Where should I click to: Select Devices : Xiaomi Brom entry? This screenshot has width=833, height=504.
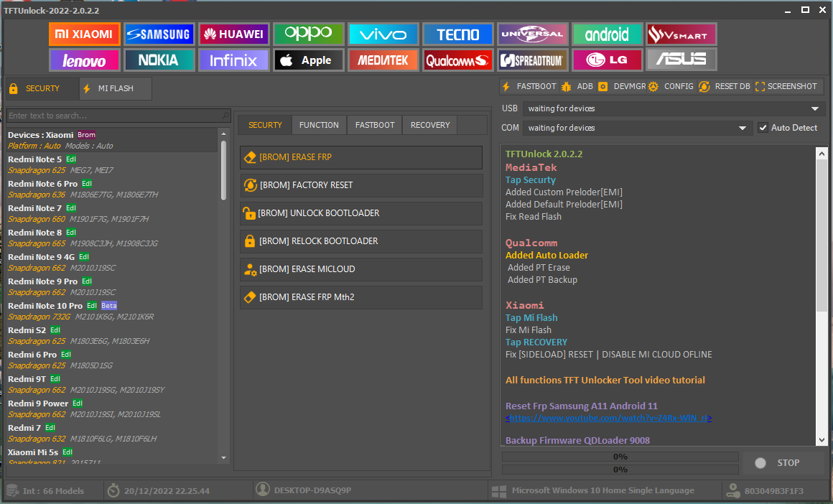[112, 140]
